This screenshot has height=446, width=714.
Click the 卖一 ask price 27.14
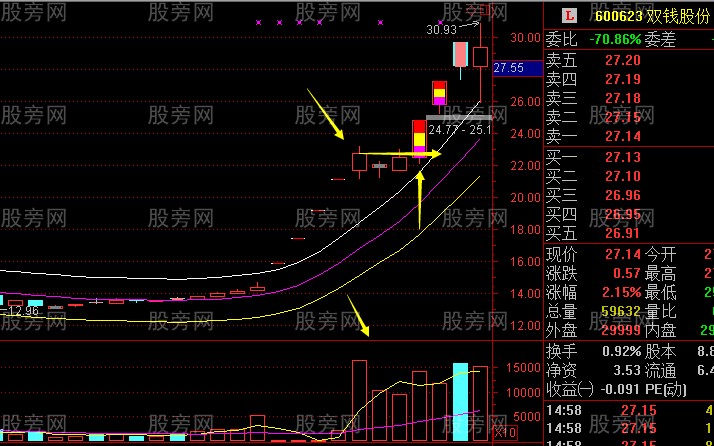point(622,136)
